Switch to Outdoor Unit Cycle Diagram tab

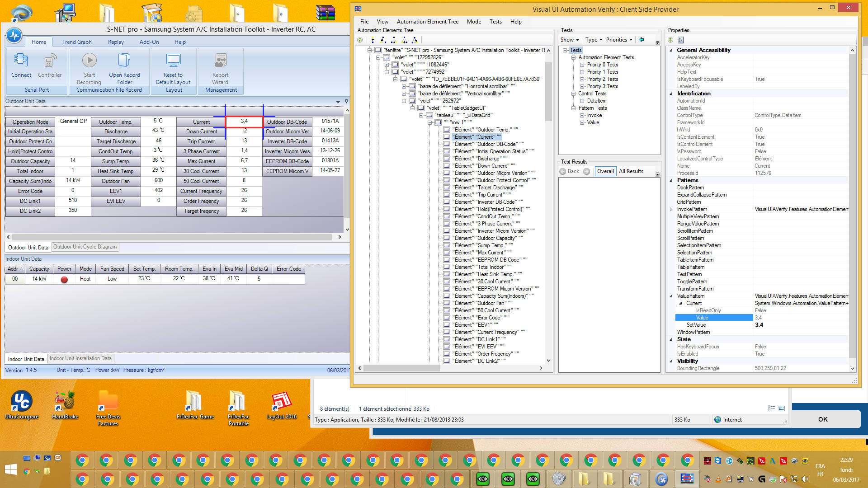85,247
